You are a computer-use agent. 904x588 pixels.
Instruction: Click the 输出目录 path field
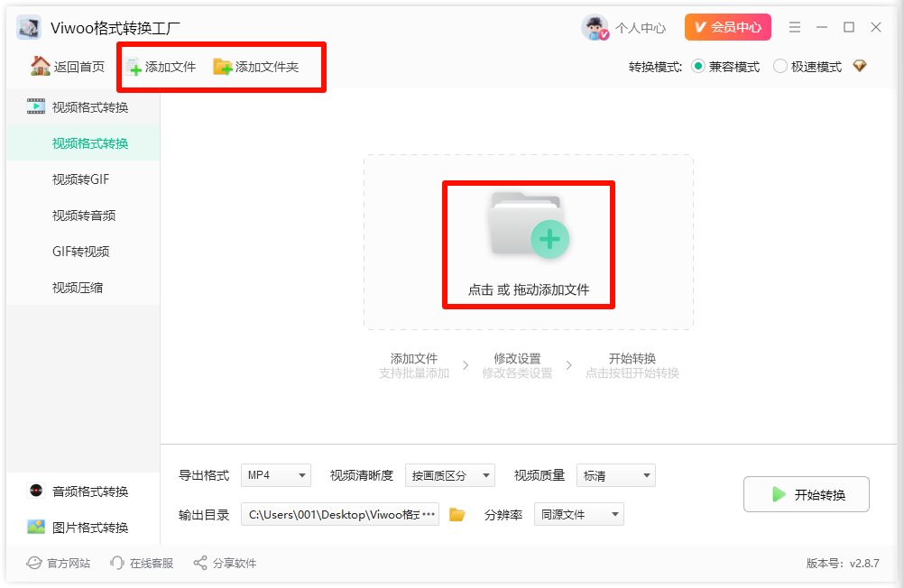[340, 514]
